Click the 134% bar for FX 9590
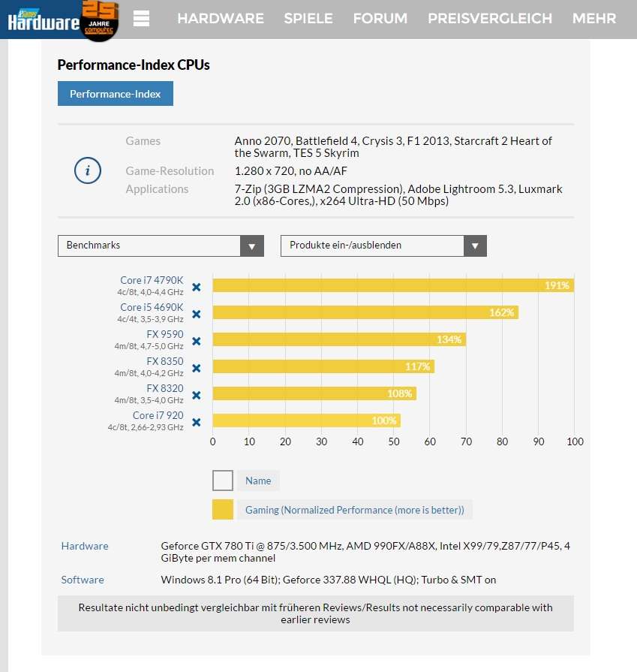The width and height of the screenshot is (637, 672). tap(339, 339)
